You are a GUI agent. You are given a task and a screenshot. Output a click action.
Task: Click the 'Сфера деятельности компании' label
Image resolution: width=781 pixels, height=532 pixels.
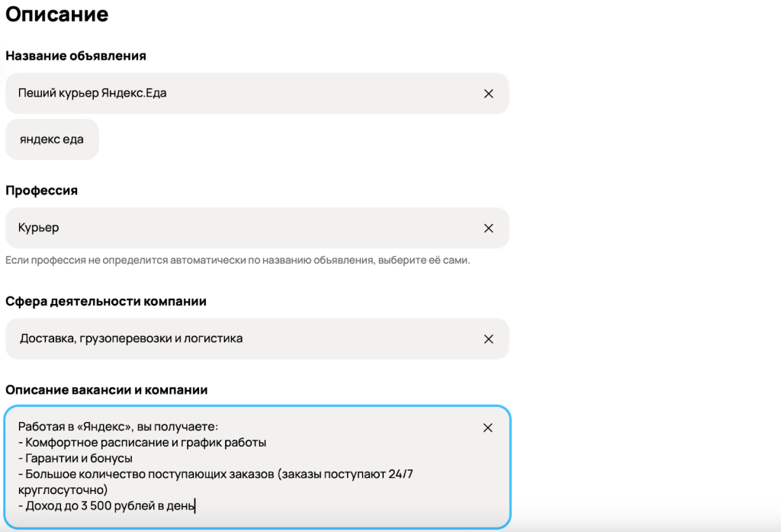tap(106, 301)
